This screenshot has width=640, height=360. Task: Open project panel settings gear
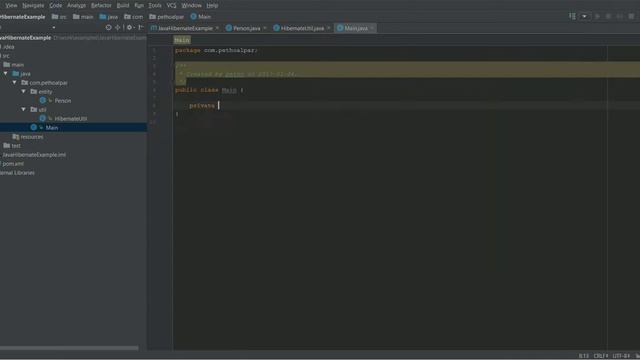click(x=129, y=27)
